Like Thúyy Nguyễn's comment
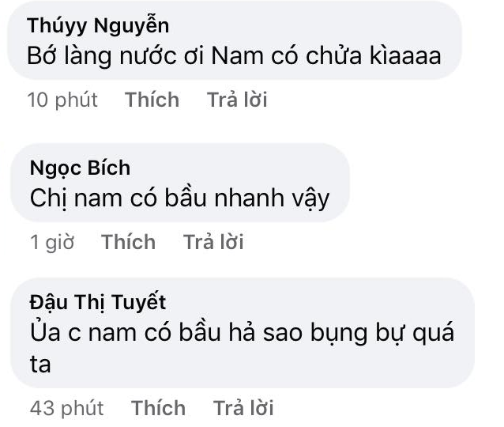504x427 pixels. [x=152, y=100]
